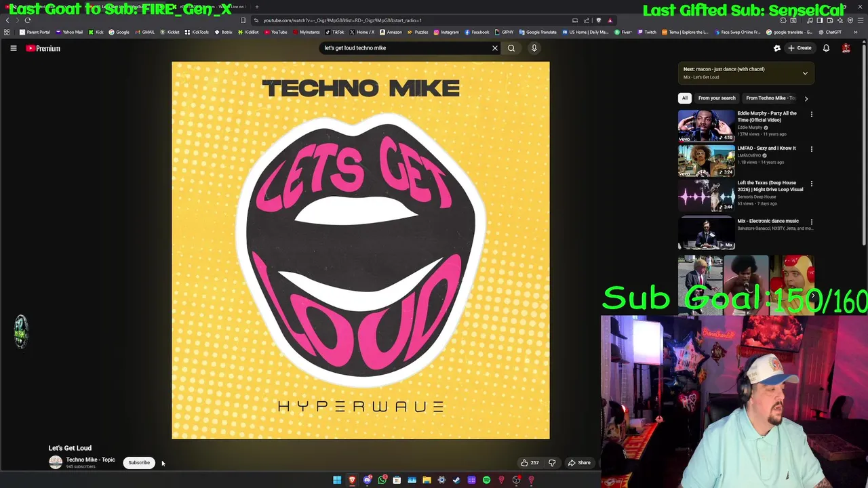868x488 pixels.
Task: Open options menu for Eddie Murphy video
Action: tap(811, 115)
